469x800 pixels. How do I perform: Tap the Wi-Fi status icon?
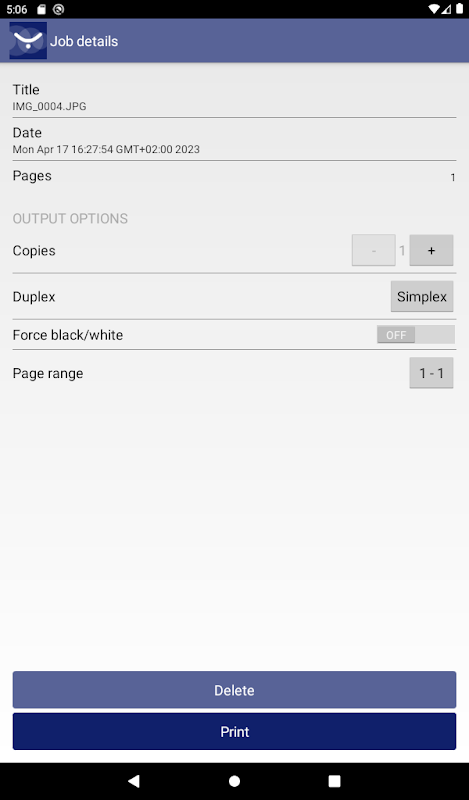click(x=434, y=9)
